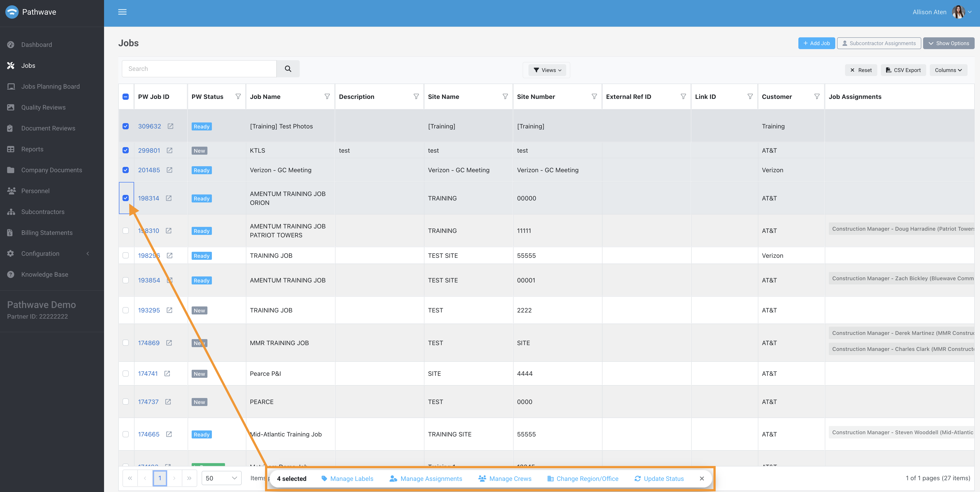Click Manage Labels in the action bar
This screenshot has width=980, height=492.
pos(347,479)
